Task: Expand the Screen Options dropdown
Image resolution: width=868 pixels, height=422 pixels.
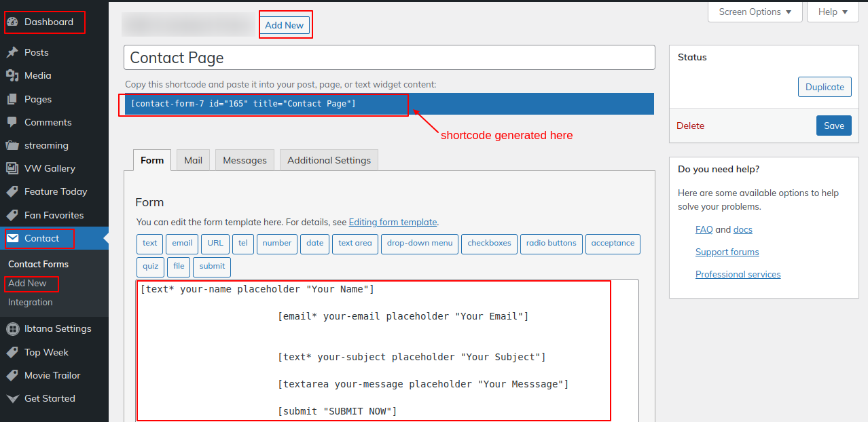Action: 755,12
